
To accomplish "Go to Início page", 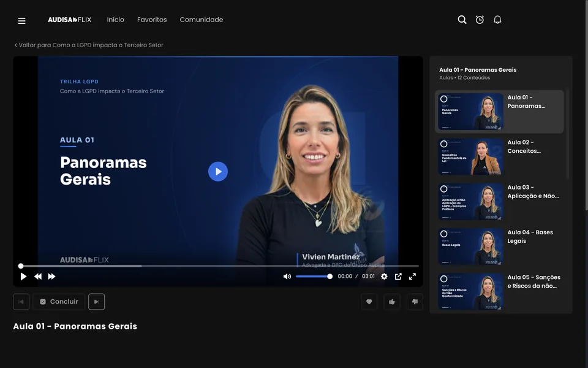I will [116, 20].
